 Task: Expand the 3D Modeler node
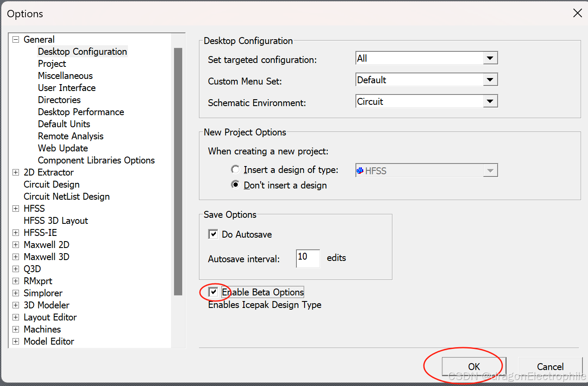(16, 305)
